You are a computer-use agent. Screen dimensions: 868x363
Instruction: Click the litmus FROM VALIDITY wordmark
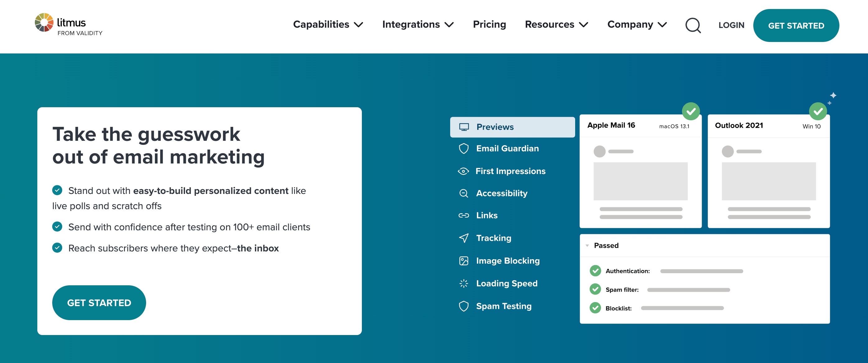[80, 27]
